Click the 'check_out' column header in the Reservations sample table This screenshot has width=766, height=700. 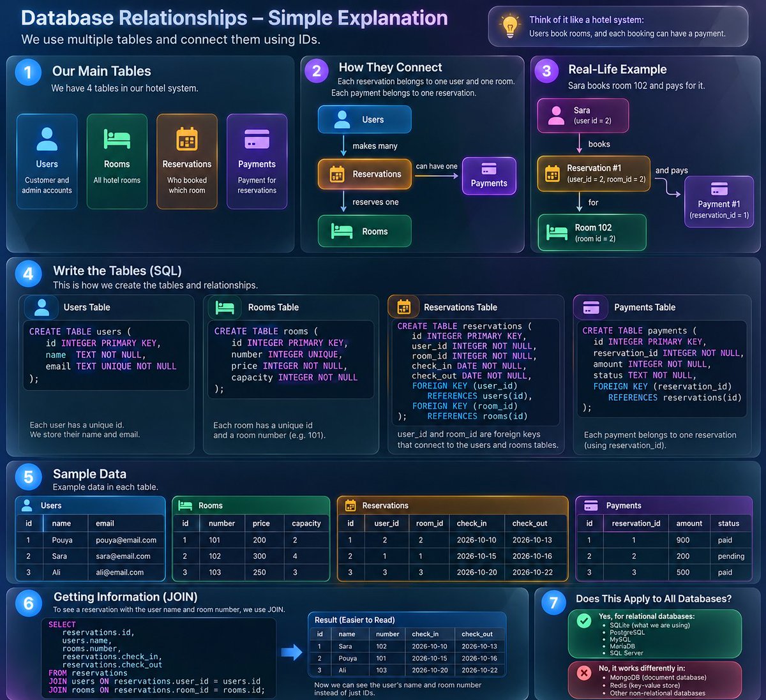pyautogui.click(x=530, y=523)
